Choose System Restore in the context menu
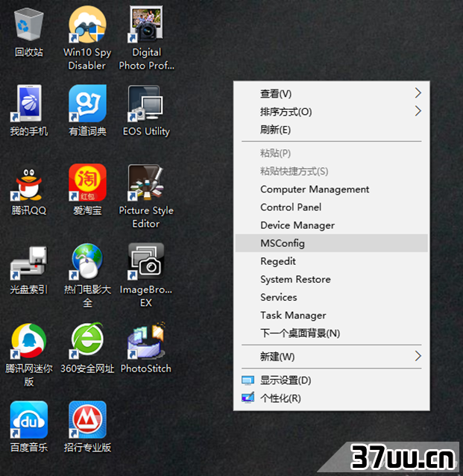The width and height of the screenshot is (463, 476). click(x=332, y=279)
